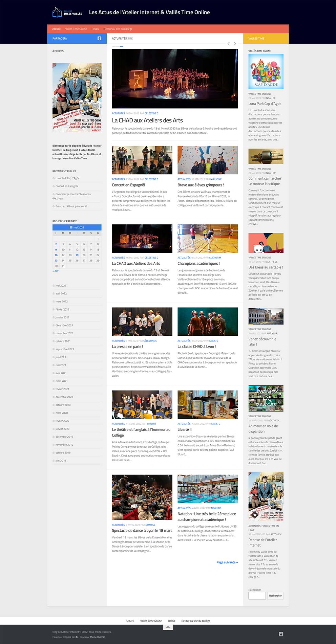Open the Vallès Time Online menu item
The height and width of the screenshot is (644, 336).
[76, 29]
